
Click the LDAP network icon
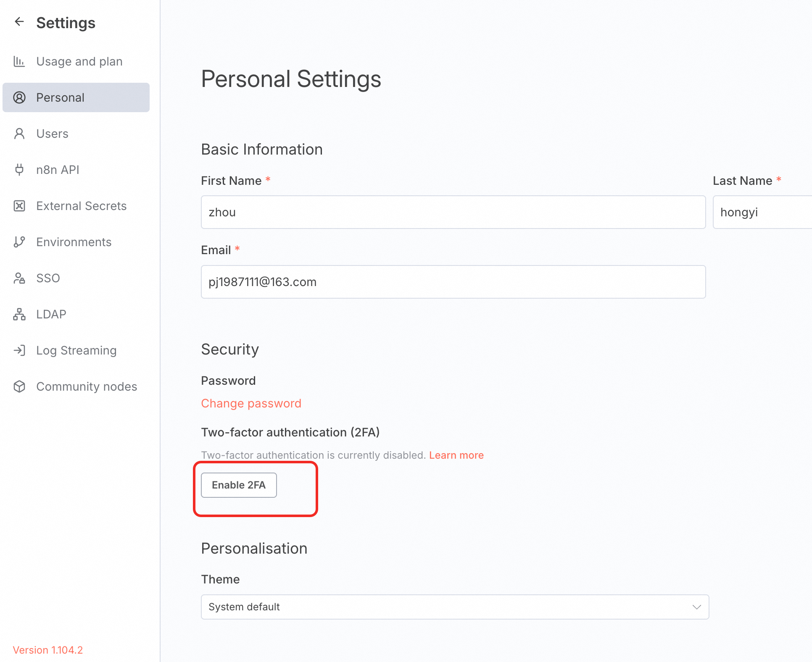[x=19, y=314]
